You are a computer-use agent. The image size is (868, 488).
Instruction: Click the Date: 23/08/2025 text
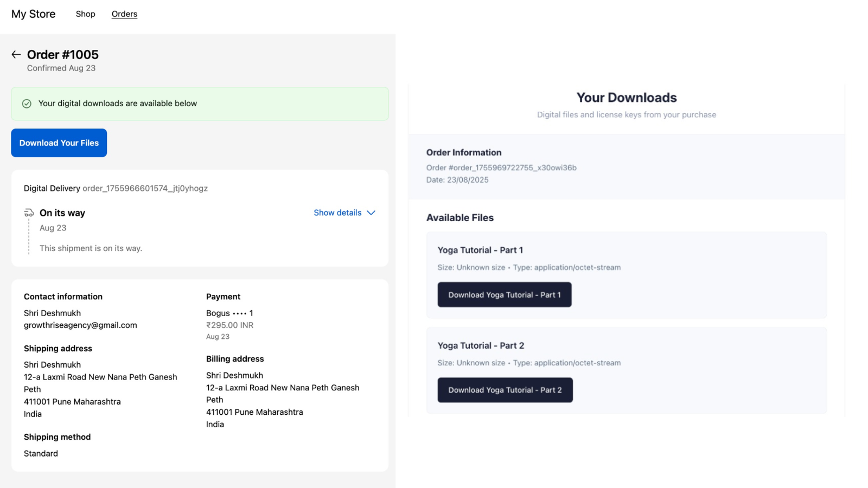click(x=457, y=180)
